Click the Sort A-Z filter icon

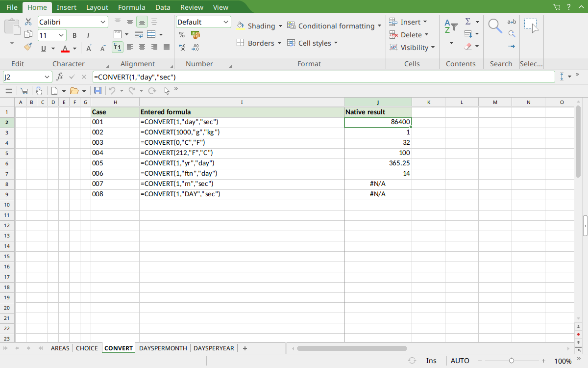click(451, 26)
